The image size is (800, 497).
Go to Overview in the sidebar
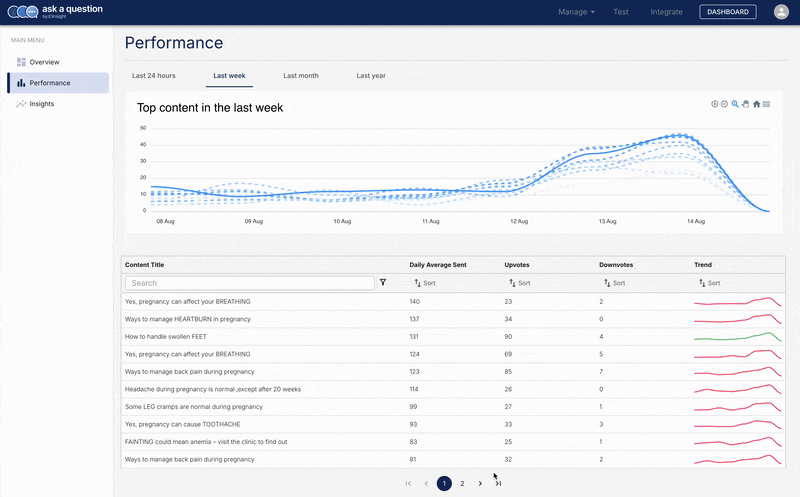[x=44, y=62]
